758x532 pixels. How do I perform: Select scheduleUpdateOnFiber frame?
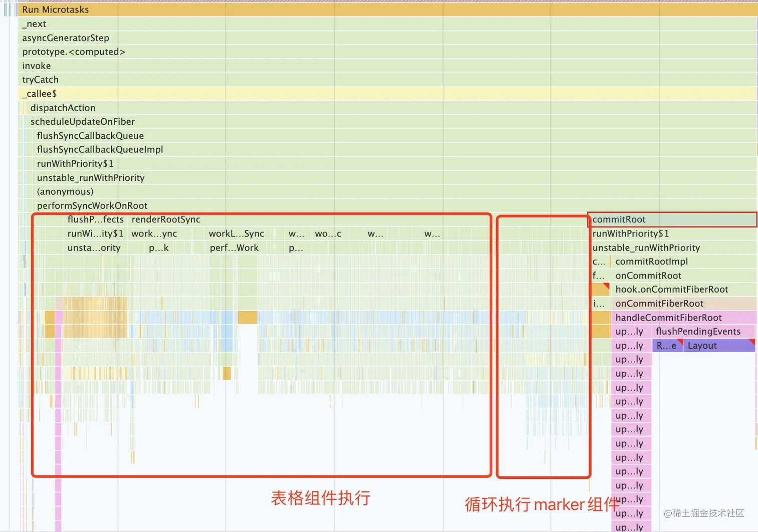point(391,122)
